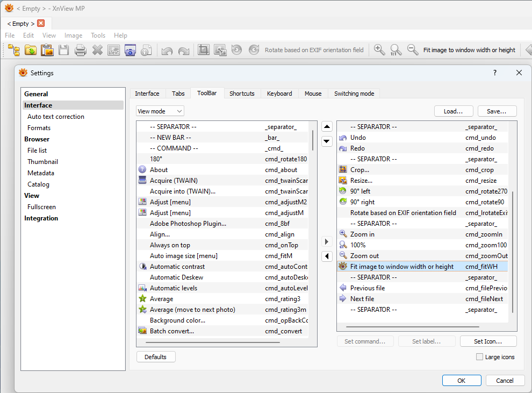Select Automatic contrast in available commands list
The image size is (532, 393).
pyautogui.click(x=177, y=267)
